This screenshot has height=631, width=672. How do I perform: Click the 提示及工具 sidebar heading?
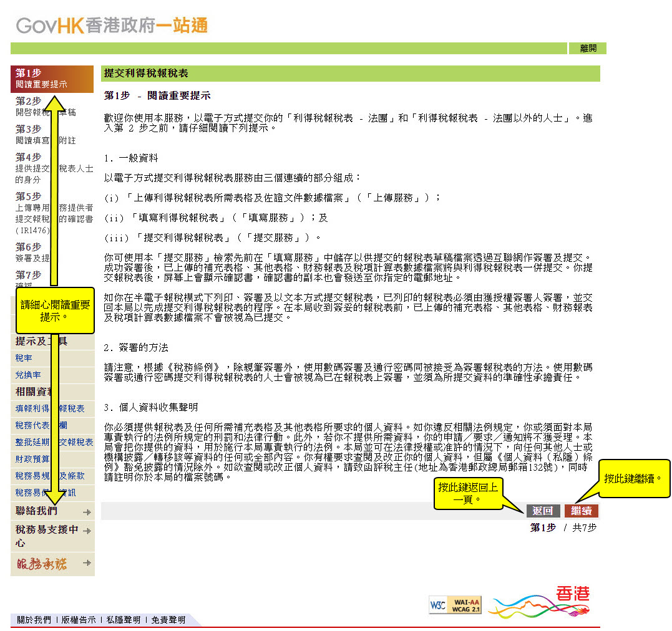click(x=41, y=342)
